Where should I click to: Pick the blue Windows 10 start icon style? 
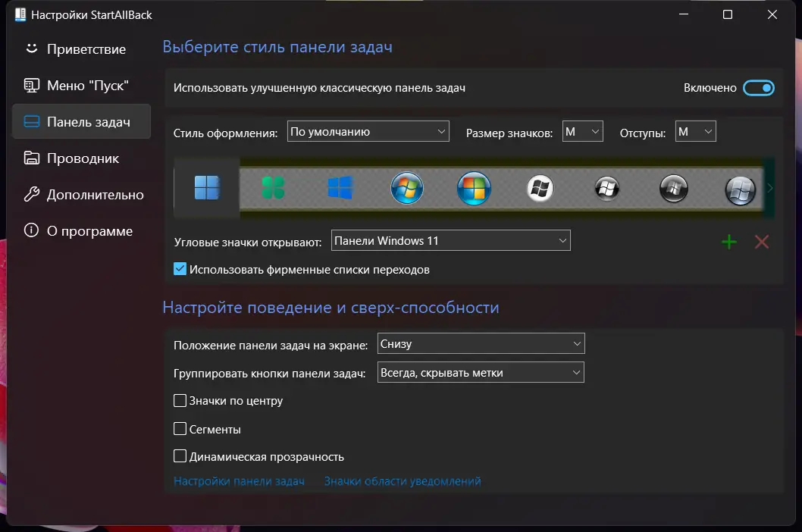(340, 188)
